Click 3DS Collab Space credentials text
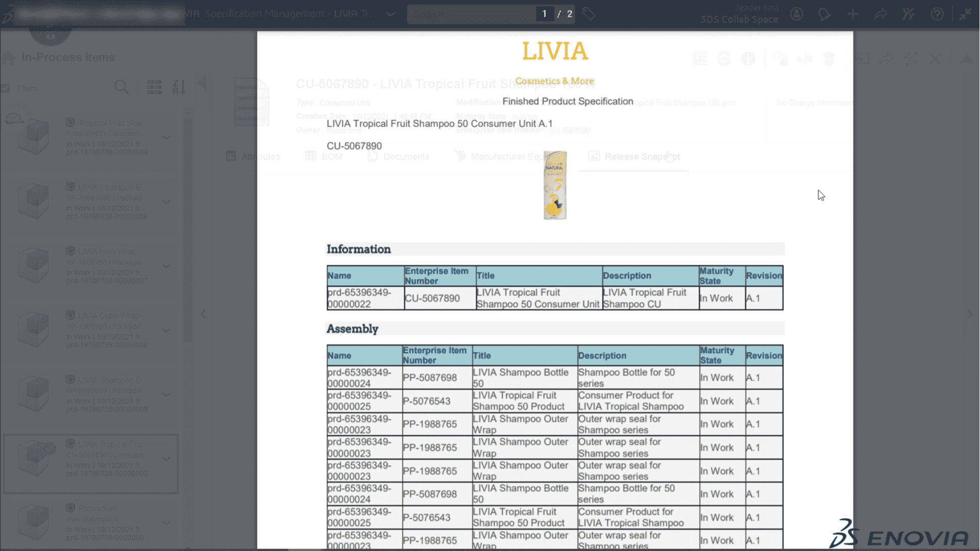Screen dimensions: 980x551 tap(739, 19)
